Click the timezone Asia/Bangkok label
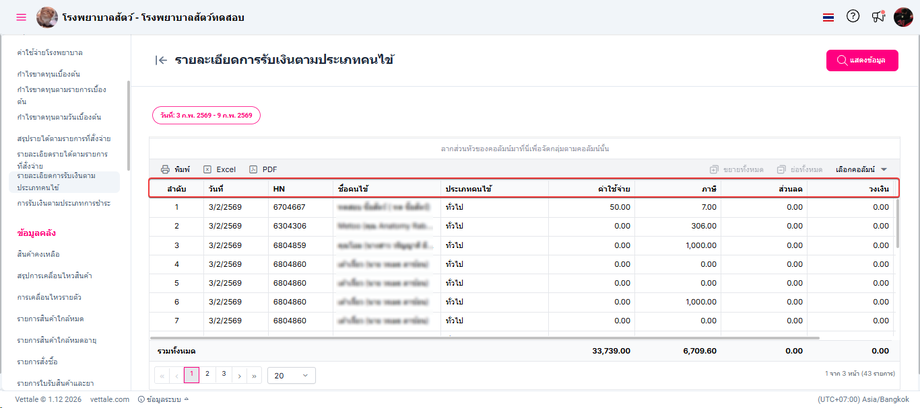Screen dimensions: 920x408 (x=863, y=399)
